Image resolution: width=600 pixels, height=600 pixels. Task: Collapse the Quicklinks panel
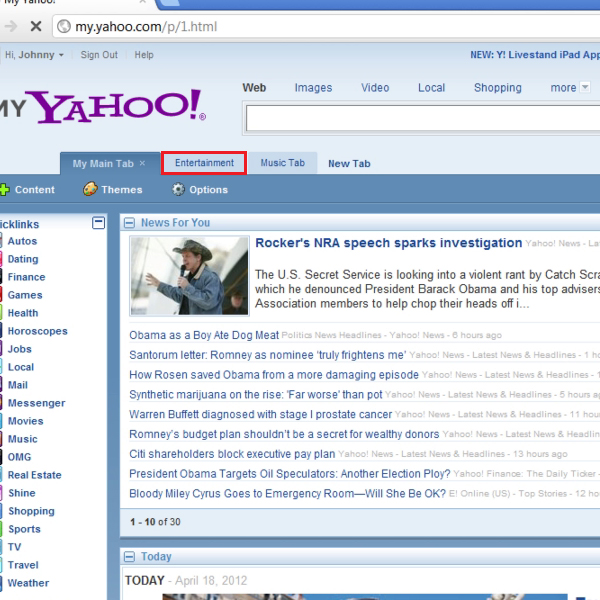click(98, 223)
